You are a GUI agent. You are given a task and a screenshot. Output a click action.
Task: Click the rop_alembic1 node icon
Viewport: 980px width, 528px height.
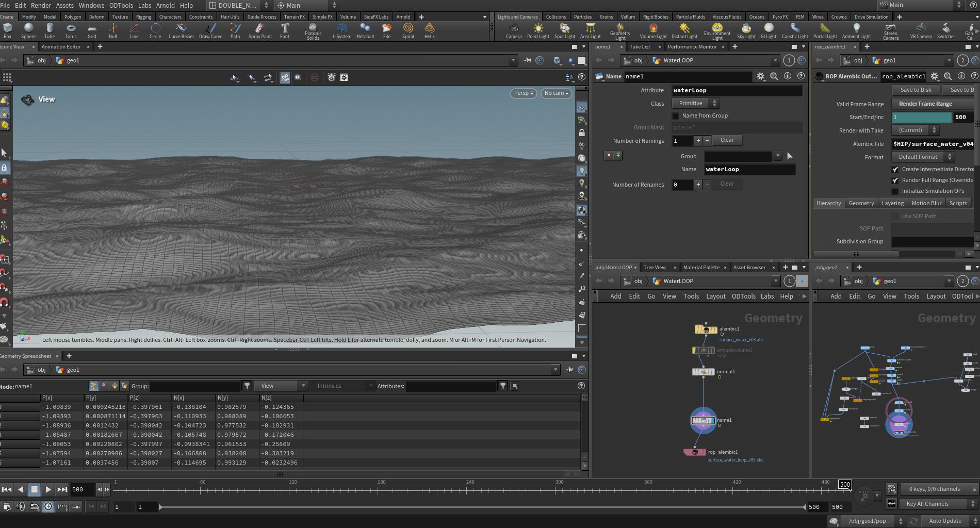pos(695,452)
